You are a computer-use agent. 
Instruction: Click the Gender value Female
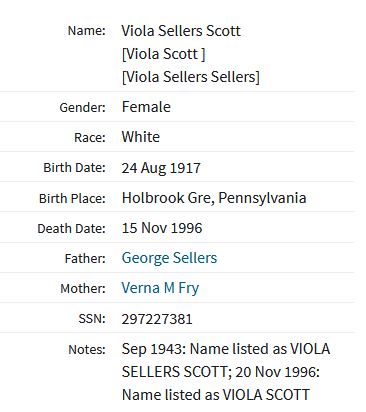[x=146, y=107]
